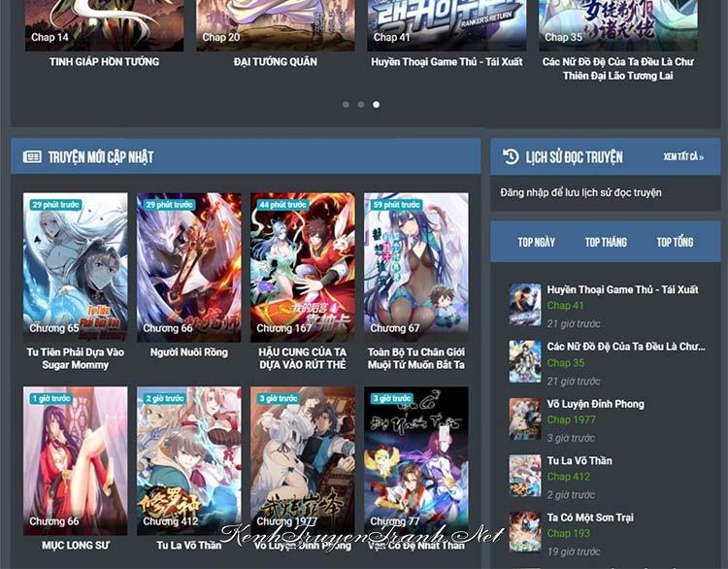The width and height of the screenshot is (728, 569).
Task: Open Võ Luyện Đỉnh Phong ranking title
Action: coord(596,404)
